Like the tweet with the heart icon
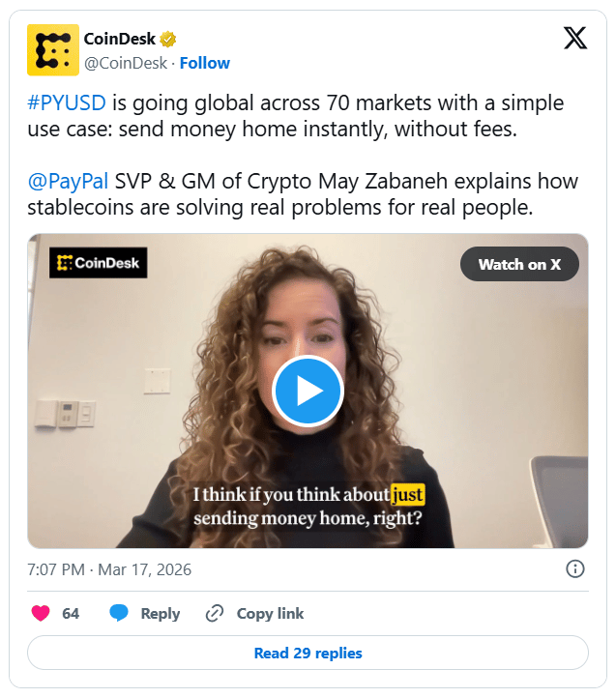 (x=41, y=613)
